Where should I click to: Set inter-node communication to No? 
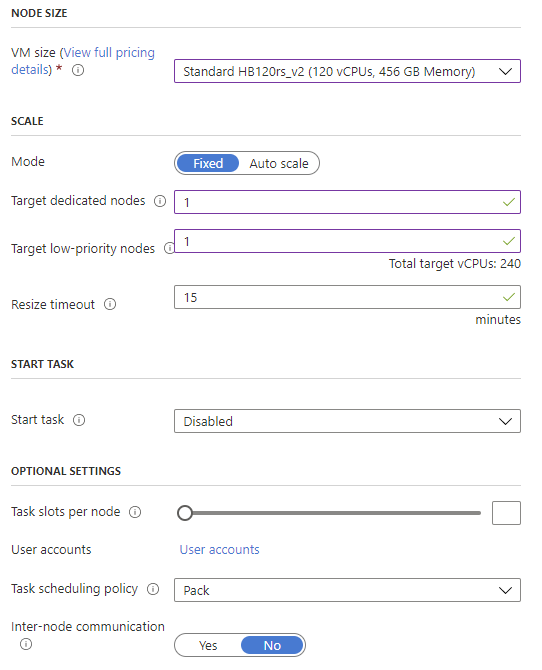272,645
